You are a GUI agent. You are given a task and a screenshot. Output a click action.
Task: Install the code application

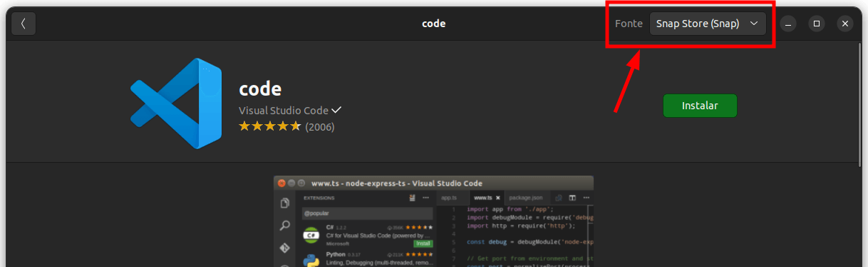pyautogui.click(x=700, y=106)
